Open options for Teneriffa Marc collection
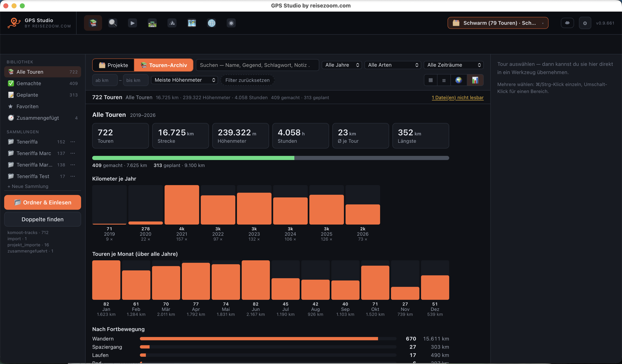Viewport: 622px width, 364px height. 73,153
